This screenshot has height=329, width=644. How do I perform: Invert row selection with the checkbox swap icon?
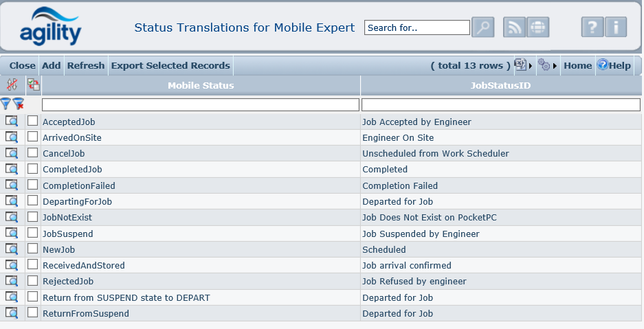[x=33, y=85]
